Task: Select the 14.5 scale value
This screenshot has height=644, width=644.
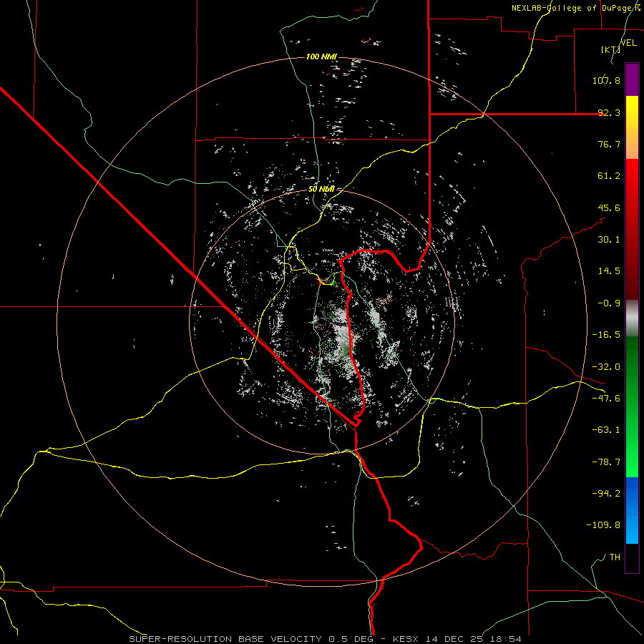Action: tap(609, 271)
